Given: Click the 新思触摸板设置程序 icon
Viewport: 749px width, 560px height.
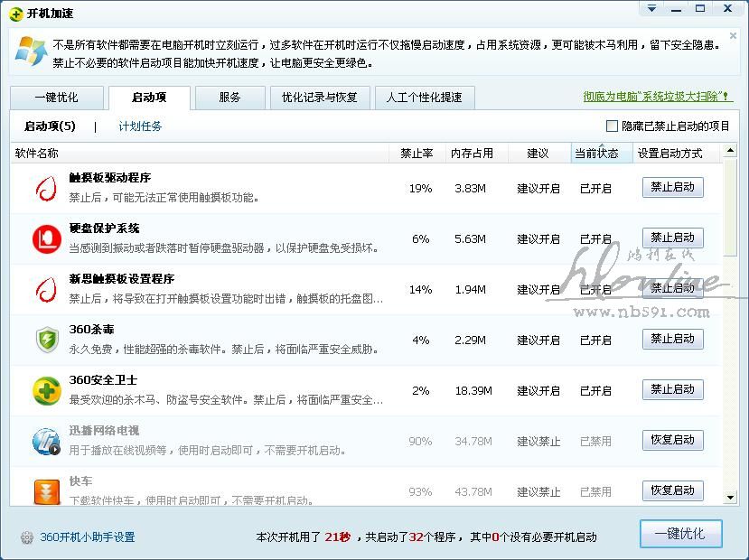Looking at the screenshot, I should pyautogui.click(x=46, y=289).
